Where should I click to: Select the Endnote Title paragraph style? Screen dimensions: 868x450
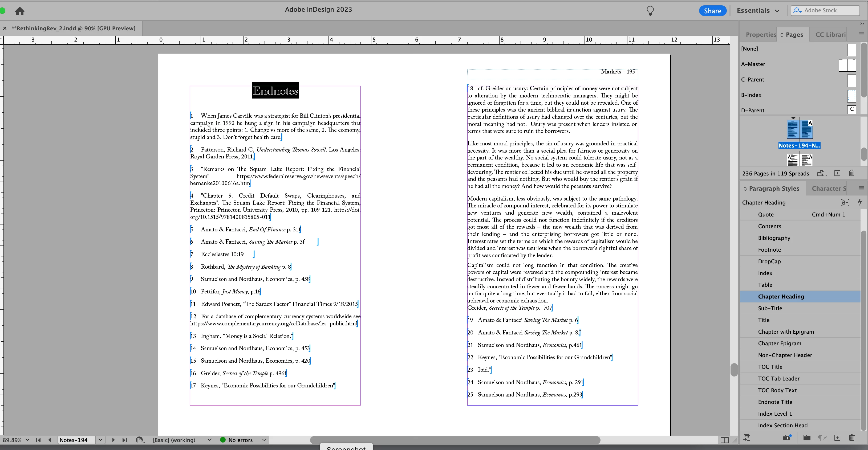click(x=775, y=402)
